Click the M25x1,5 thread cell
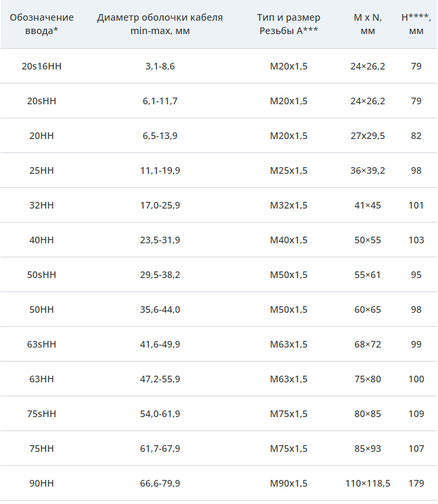The height and width of the screenshot is (504, 438). pyautogui.click(x=289, y=170)
